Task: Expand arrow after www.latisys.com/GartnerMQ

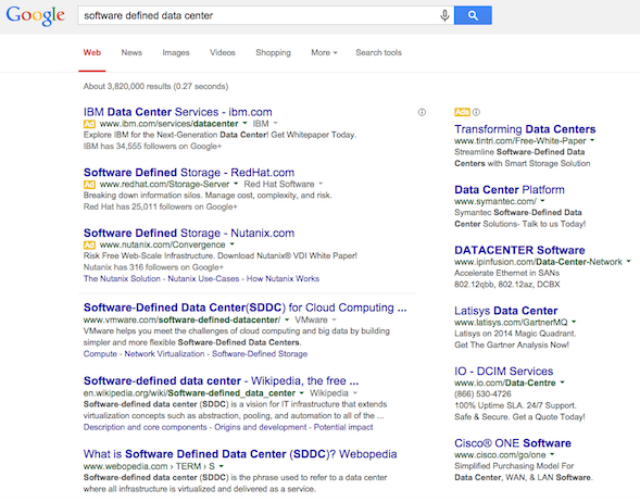Action: tap(573, 322)
